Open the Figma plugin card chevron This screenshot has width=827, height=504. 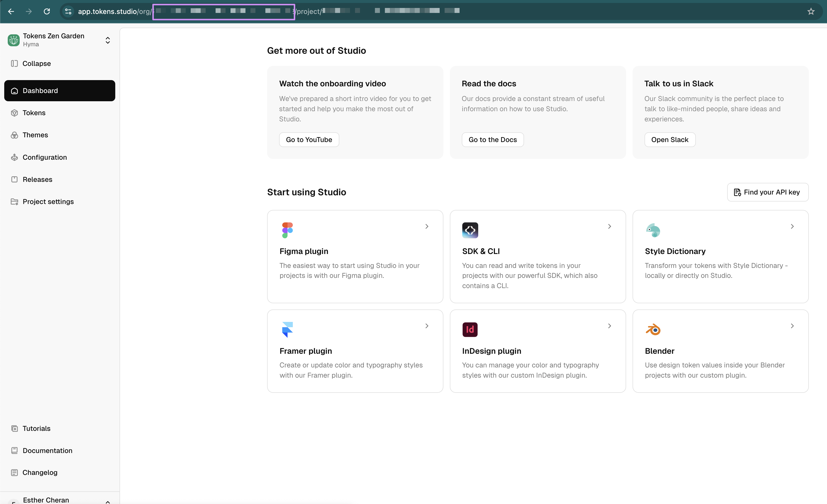point(427,226)
